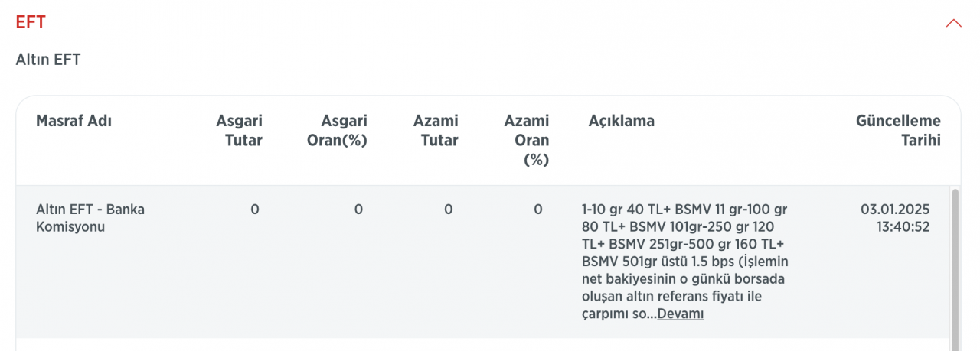The width and height of the screenshot is (980, 351).
Task: Click the Azami Tutar value 0 in the row
Action: click(449, 210)
